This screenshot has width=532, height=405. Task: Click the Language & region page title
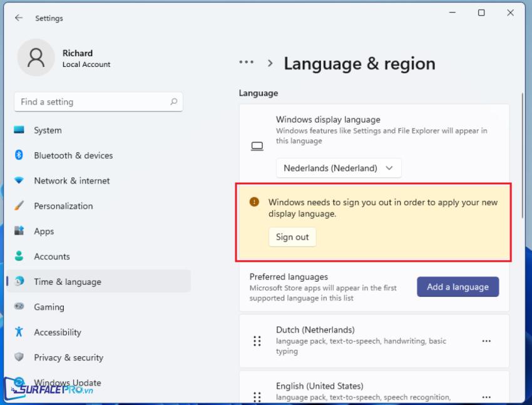tap(360, 63)
